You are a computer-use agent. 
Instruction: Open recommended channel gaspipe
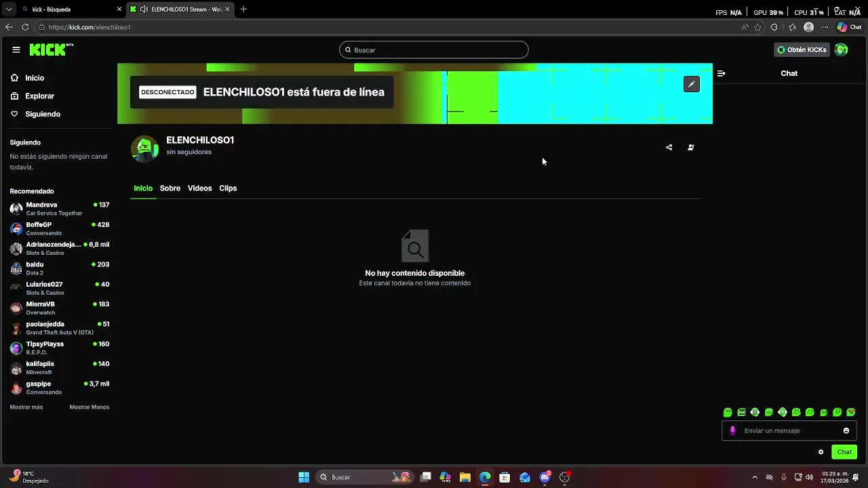pos(60,388)
